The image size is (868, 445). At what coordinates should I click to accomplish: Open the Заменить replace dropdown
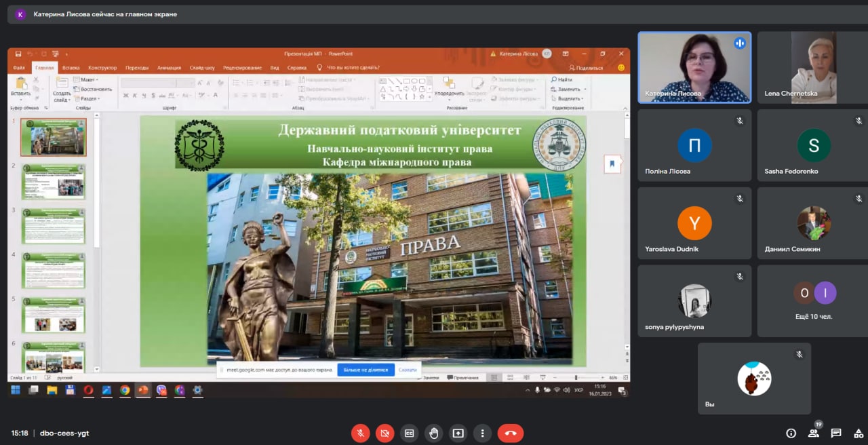tap(567, 89)
